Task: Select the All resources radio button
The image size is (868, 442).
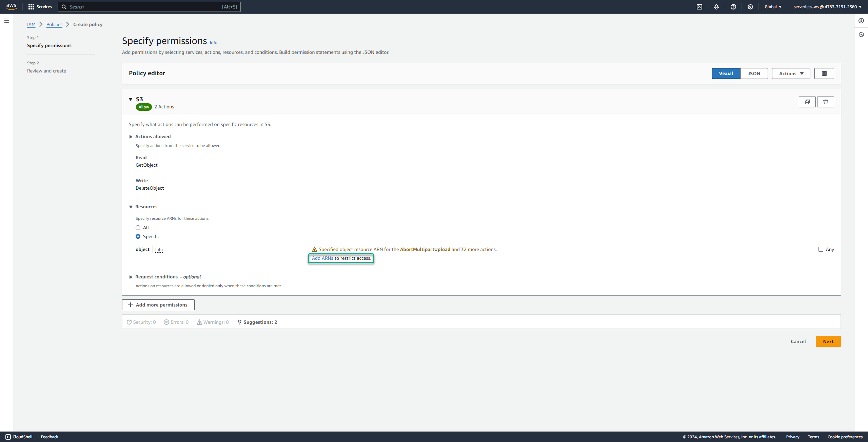Action: (138, 227)
